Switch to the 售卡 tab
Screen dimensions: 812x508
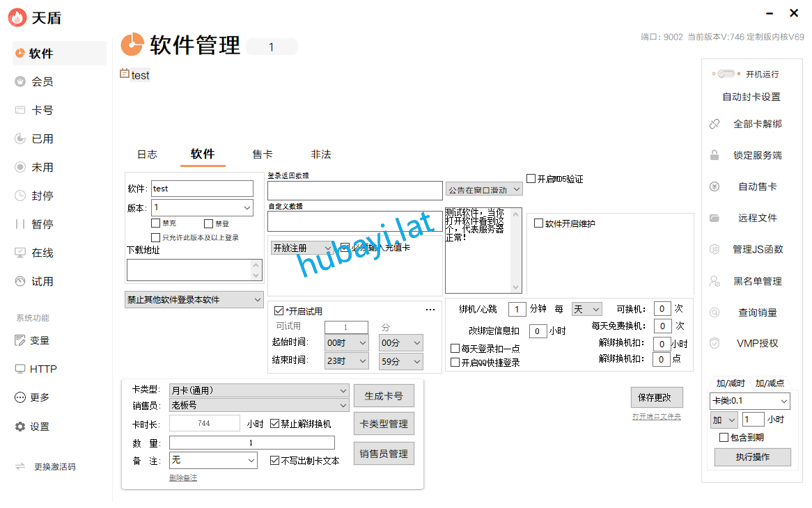pyautogui.click(x=263, y=154)
